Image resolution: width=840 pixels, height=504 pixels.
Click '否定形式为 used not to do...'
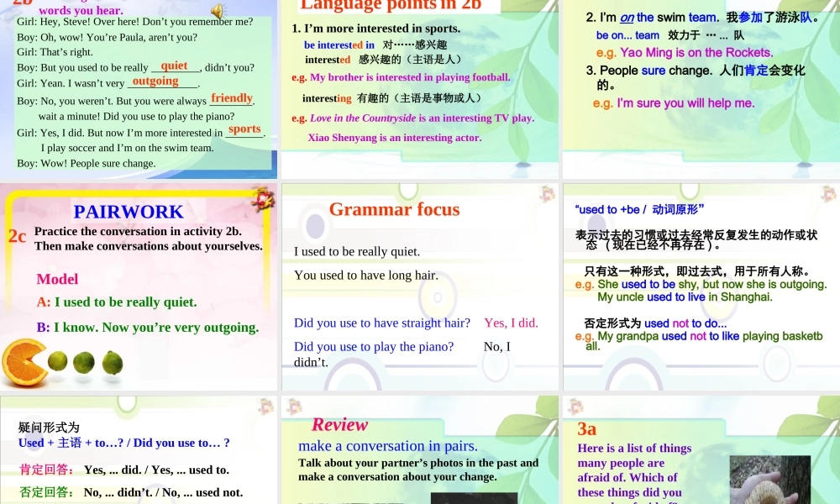[655, 323]
